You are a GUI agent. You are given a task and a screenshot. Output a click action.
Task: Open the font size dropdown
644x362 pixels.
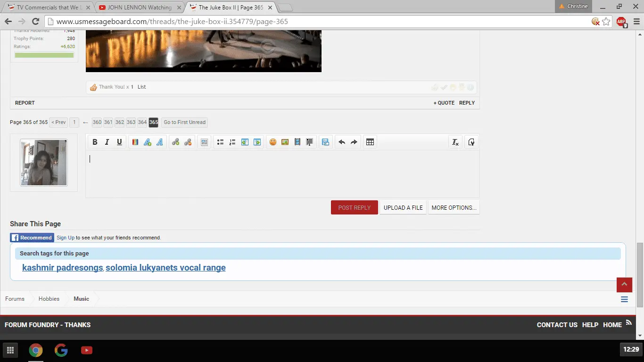pos(148,142)
